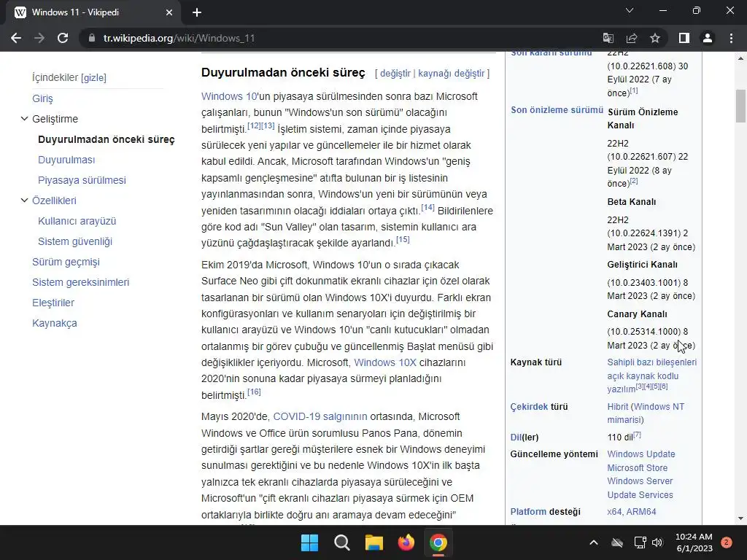
Task: Click değiştir edit link
Action: (x=395, y=74)
